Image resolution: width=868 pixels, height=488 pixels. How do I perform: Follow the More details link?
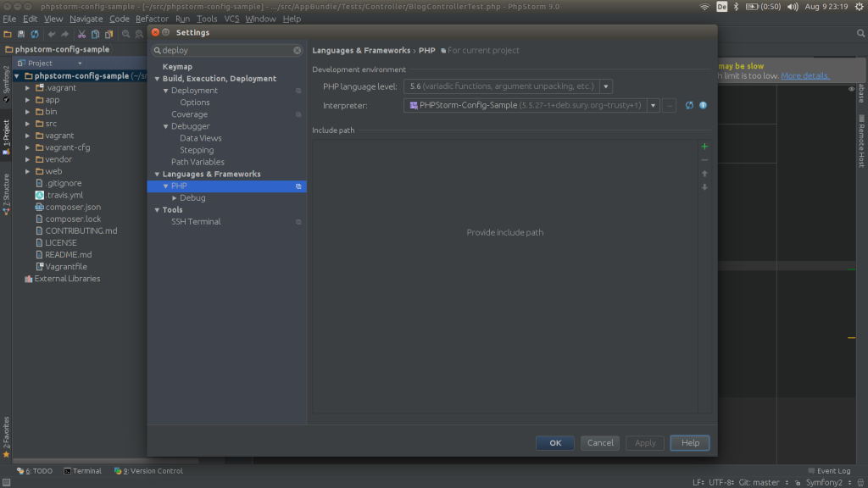pyautogui.click(x=805, y=75)
